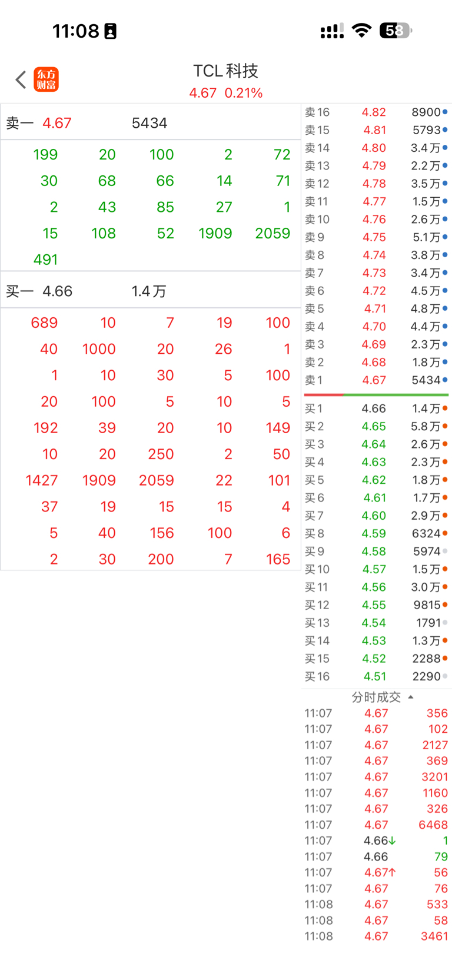Select 卖5 price 4.71
The height and width of the screenshot is (980, 452).
pos(374,308)
